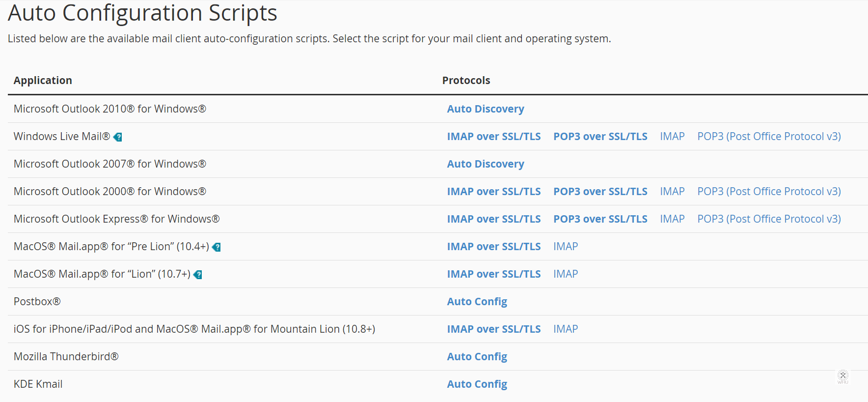Click the Mozilla Thunderbird application label

pos(66,357)
